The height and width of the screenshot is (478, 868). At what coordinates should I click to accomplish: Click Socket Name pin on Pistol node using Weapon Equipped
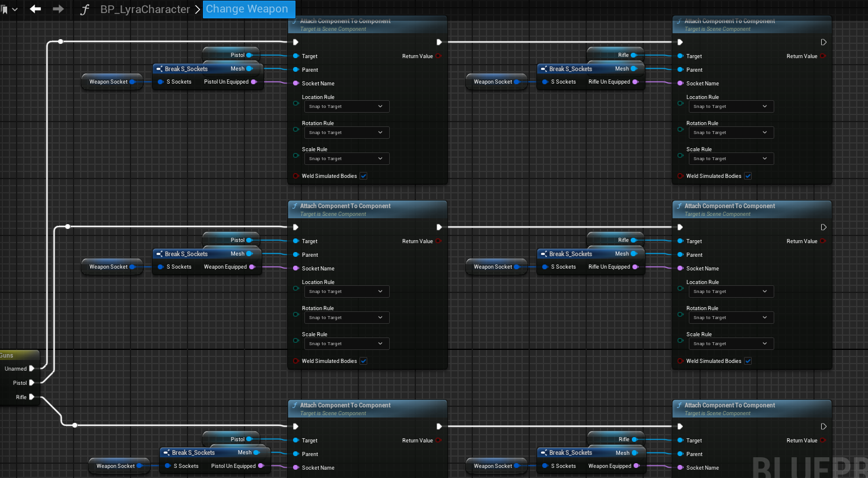coord(295,268)
